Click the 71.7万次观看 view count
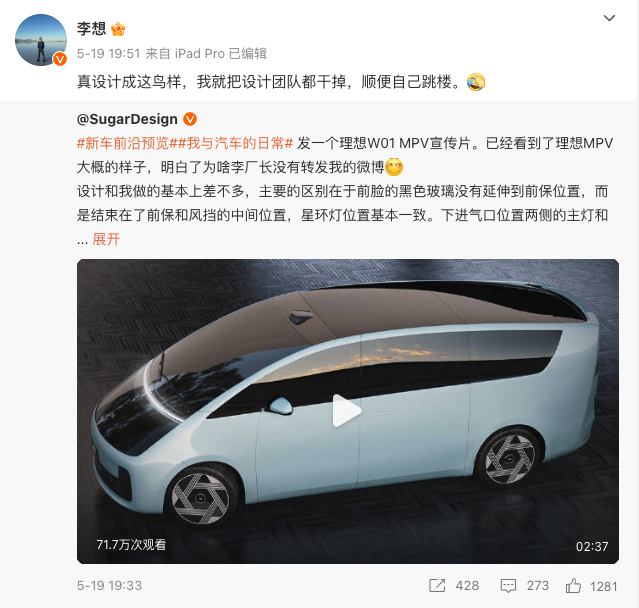 click(131, 545)
